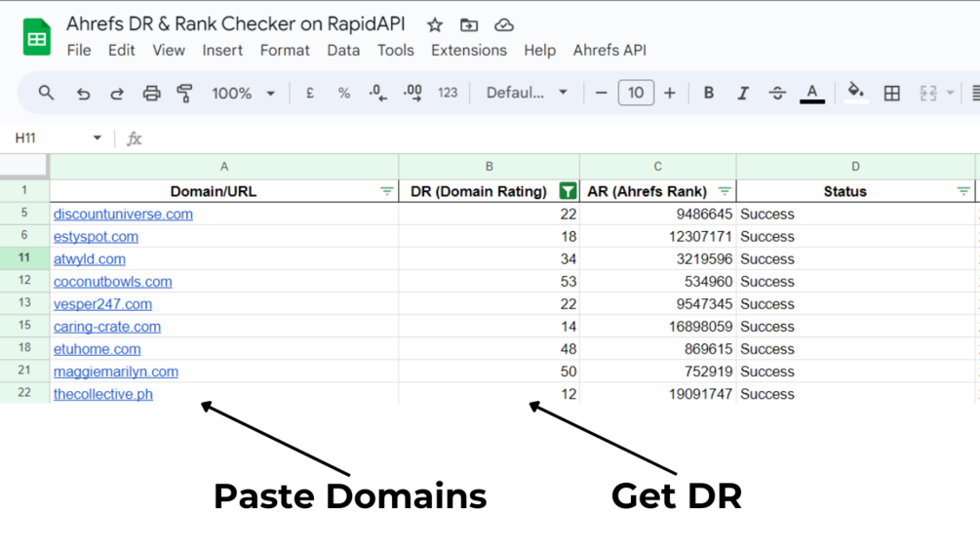Screen dimensions: 980x551
Task: Open the text color picker
Action: (x=812, y=93)
